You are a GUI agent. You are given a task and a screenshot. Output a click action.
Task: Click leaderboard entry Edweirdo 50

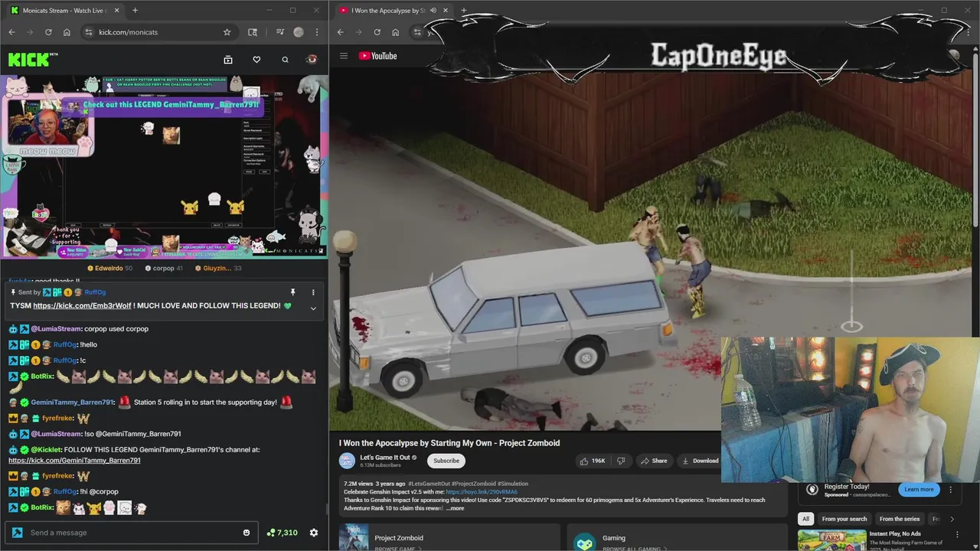coord(109,269)
